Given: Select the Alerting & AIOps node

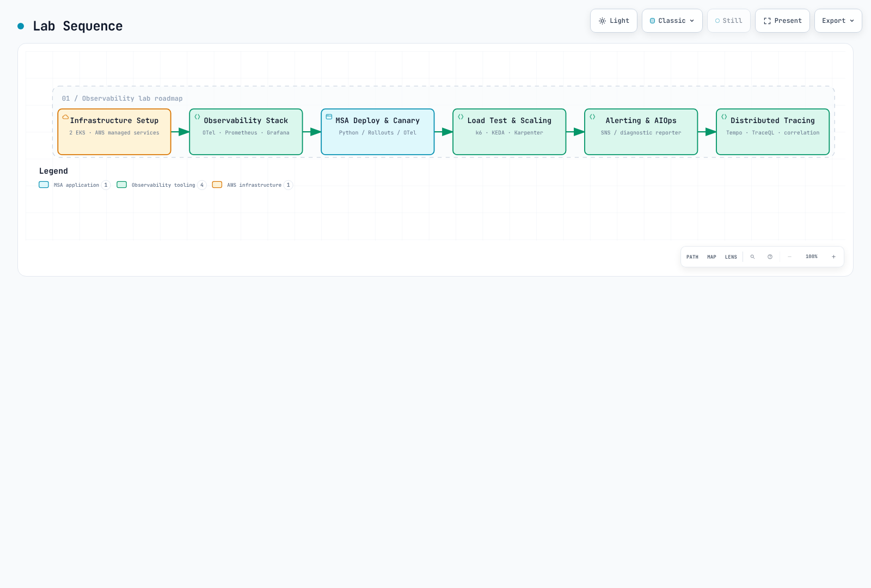Looking at the screenshot, I should click(641, 132).
